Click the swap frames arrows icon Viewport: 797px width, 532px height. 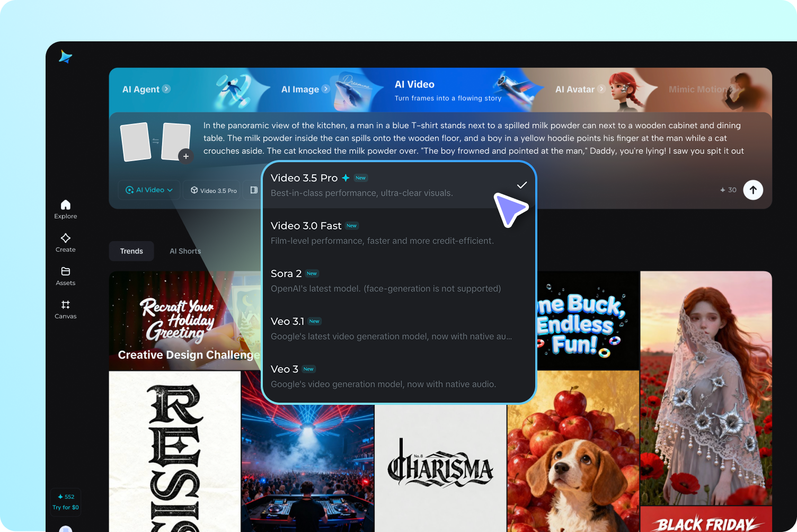156,141
